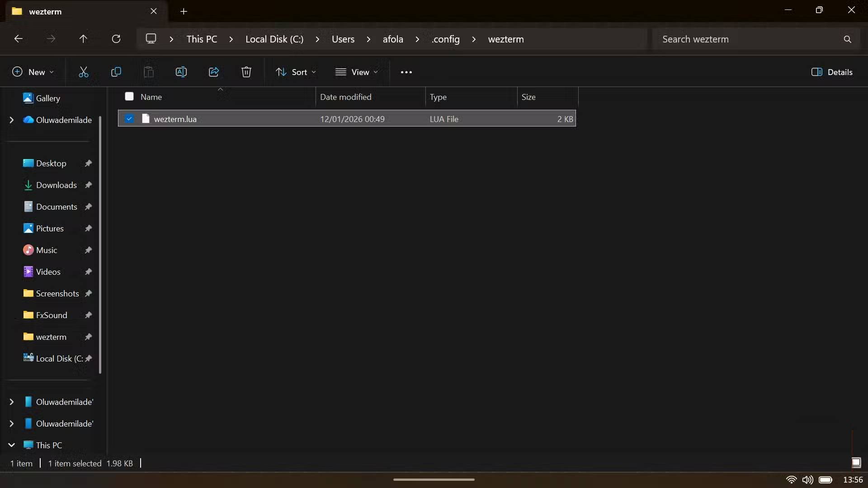This screenshot has height=488, width=868.
Task: Click the Rename icon in toolbar
Action: pos(181,72)
